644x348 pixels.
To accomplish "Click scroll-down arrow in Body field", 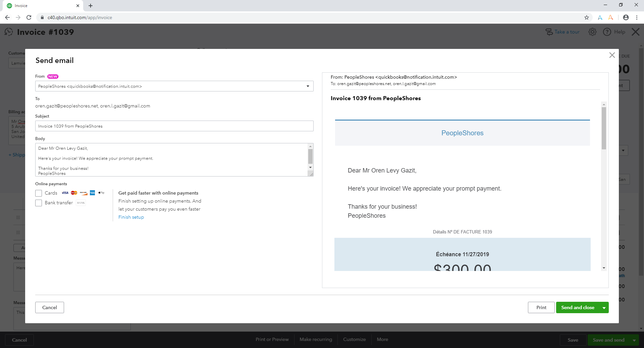I will tap(311, 167).
